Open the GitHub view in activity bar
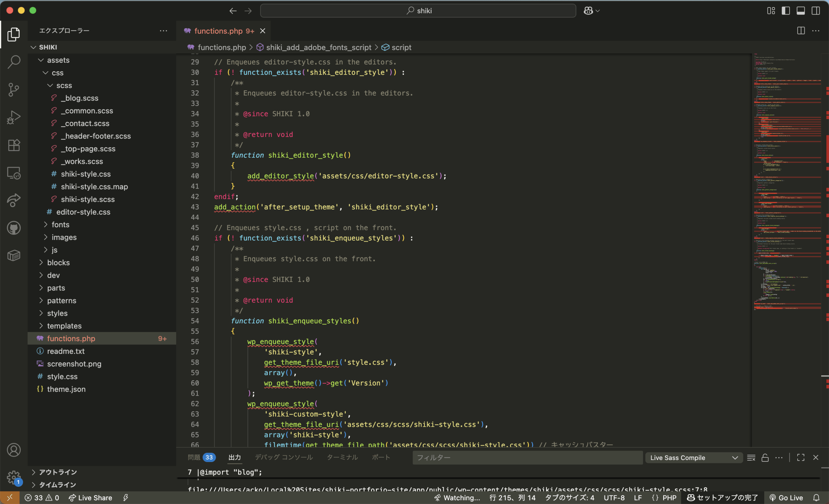The width and height of the screenshot is (829, 504). pos(14,228)
